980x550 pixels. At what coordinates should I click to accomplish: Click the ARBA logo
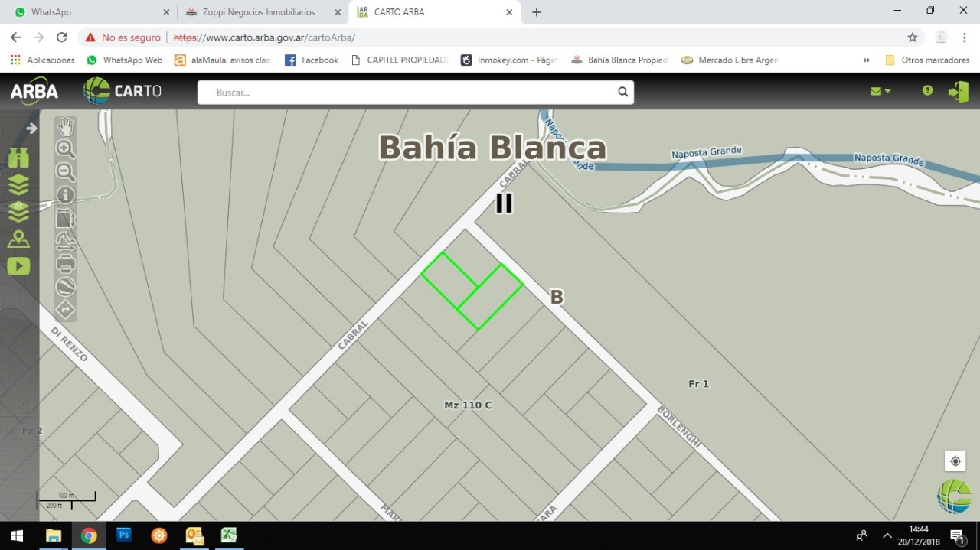pyautogui.click(x=34, y=91)
